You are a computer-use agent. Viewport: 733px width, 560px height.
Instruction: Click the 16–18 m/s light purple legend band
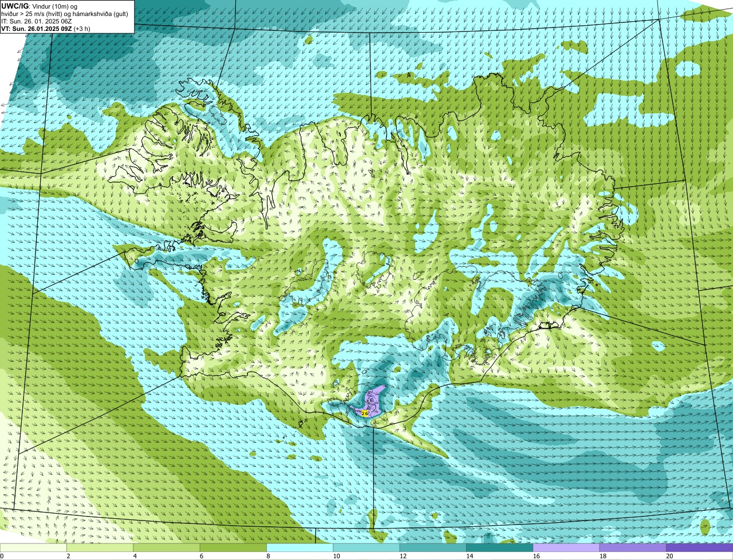click(x=566, y=547)
